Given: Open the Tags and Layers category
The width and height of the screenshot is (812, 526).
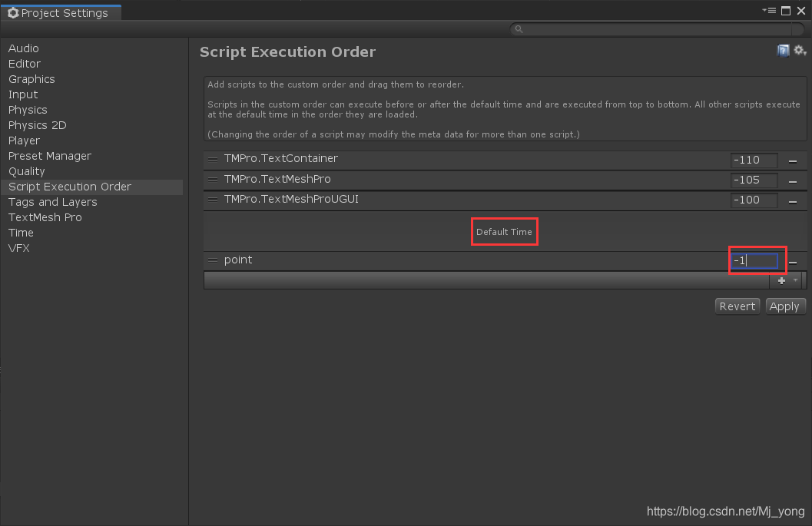Looking at the screenshot, I should [x=53, y=202].
